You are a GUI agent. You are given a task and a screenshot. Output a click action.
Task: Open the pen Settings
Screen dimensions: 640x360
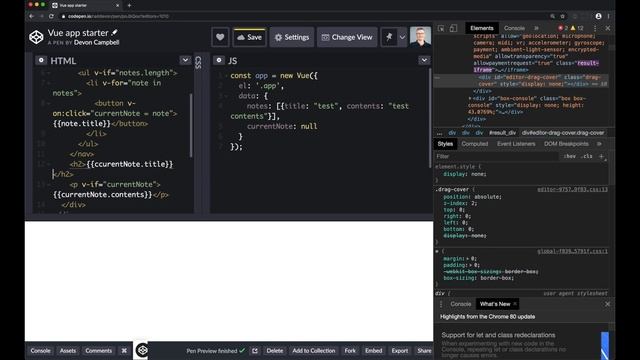[292, 37]
